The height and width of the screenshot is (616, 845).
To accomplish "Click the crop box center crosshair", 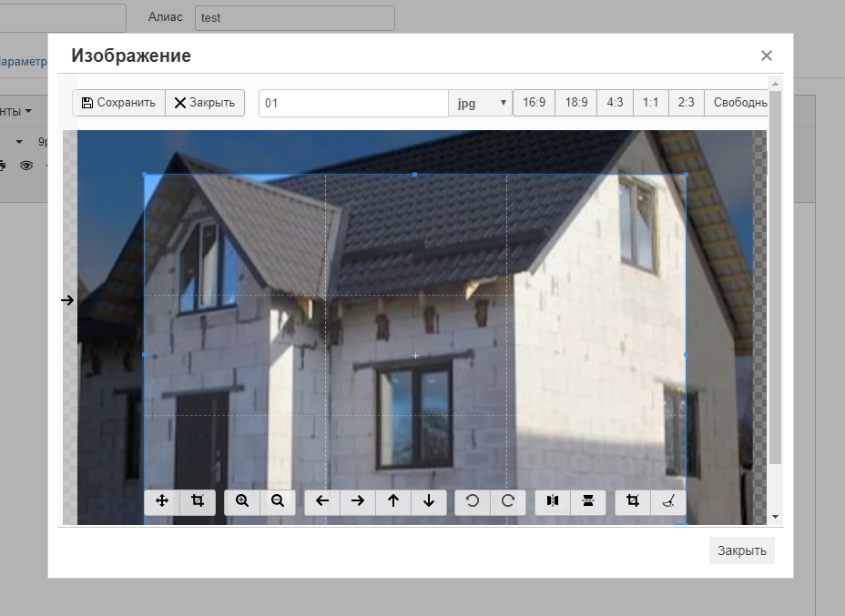I will tap(415, 356).
